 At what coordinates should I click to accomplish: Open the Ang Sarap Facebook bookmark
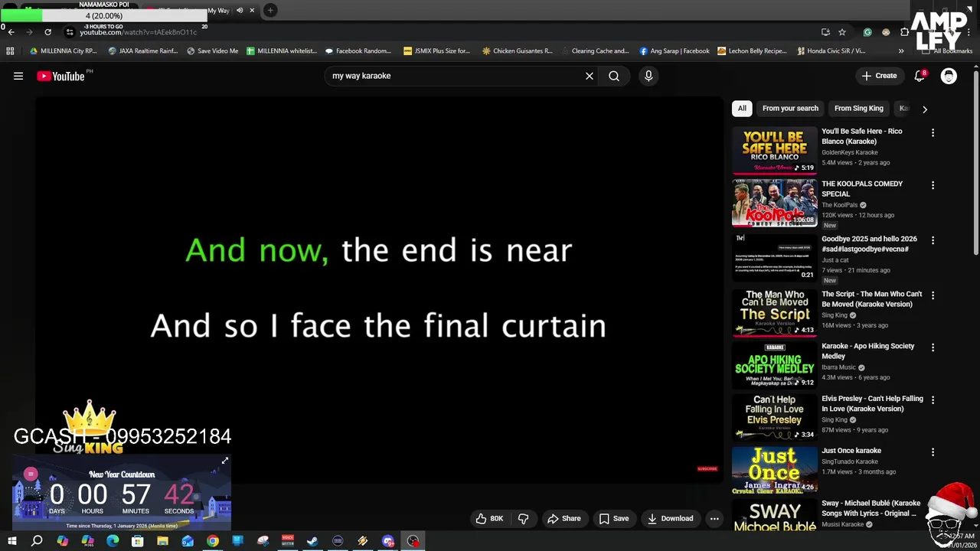[x=675, y=51]
